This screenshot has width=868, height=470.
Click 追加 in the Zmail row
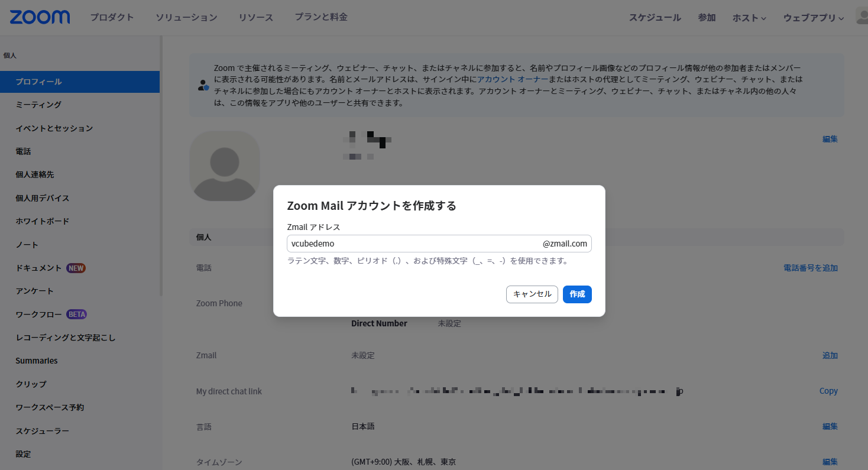[x=830, y=355]
